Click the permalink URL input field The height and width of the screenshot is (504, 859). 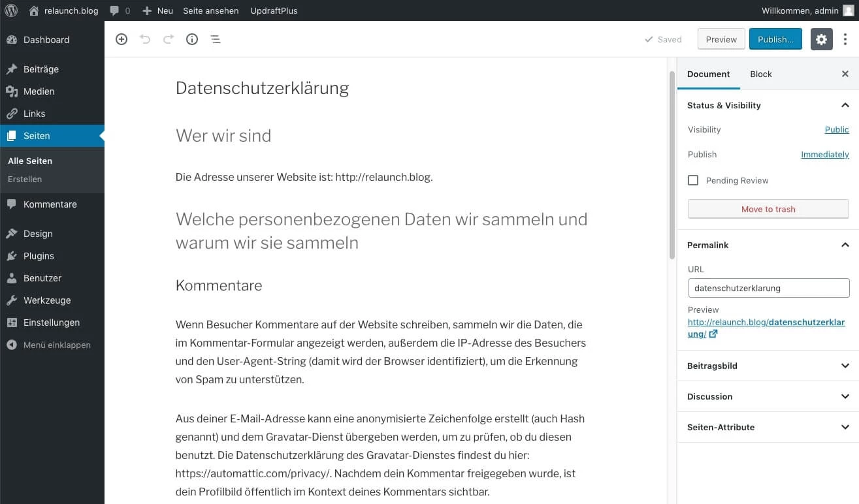[x=768, y=288]
